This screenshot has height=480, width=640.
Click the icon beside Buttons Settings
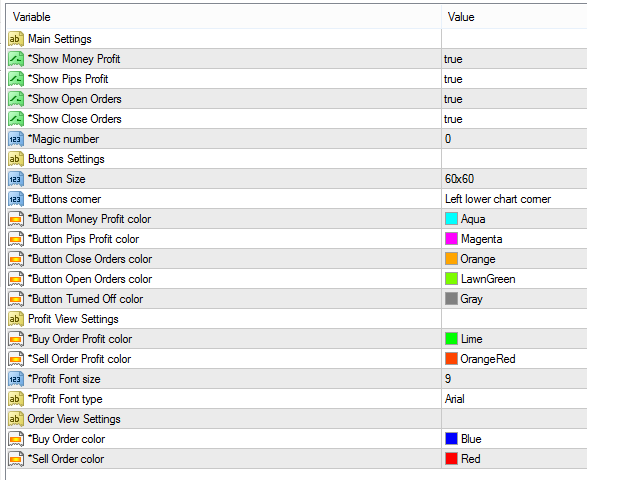tap(16, 159)
